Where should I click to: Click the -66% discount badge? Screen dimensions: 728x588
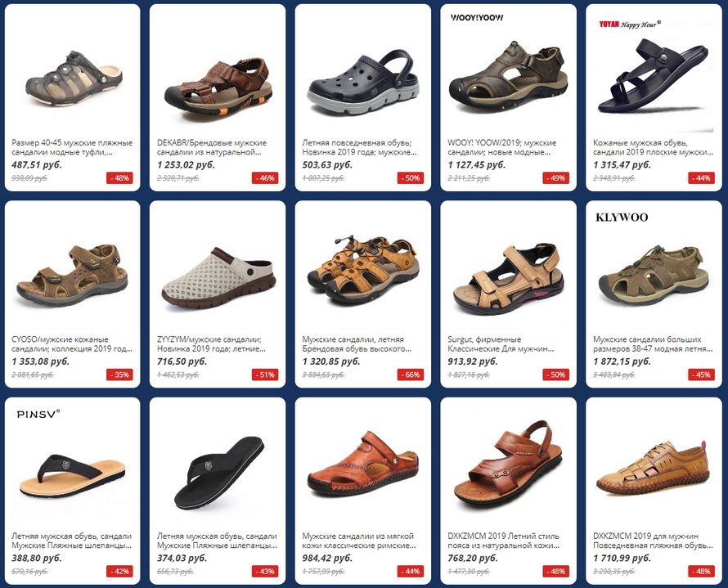pos(411,375)
